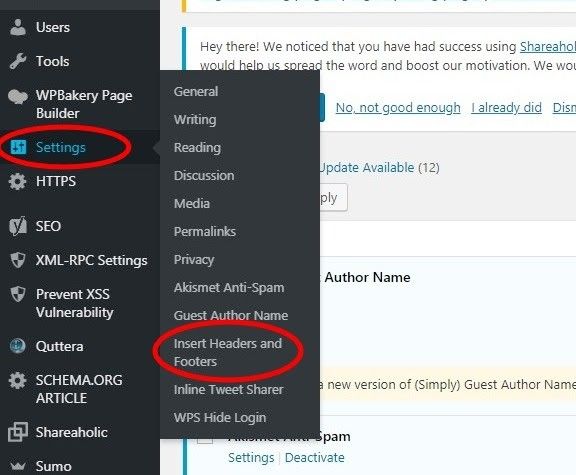The image size is (576, 475).
Task: Select General in Settings submenu
Action: (196, 91)
